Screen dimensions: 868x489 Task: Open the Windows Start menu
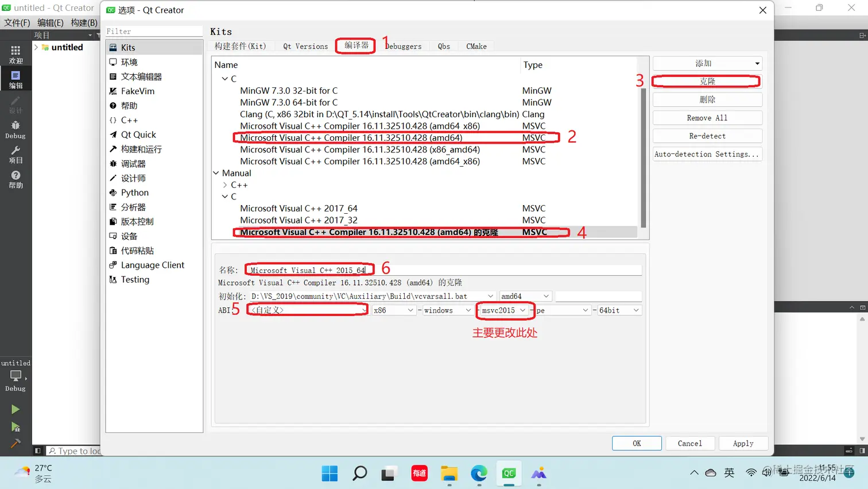(330, 473)
